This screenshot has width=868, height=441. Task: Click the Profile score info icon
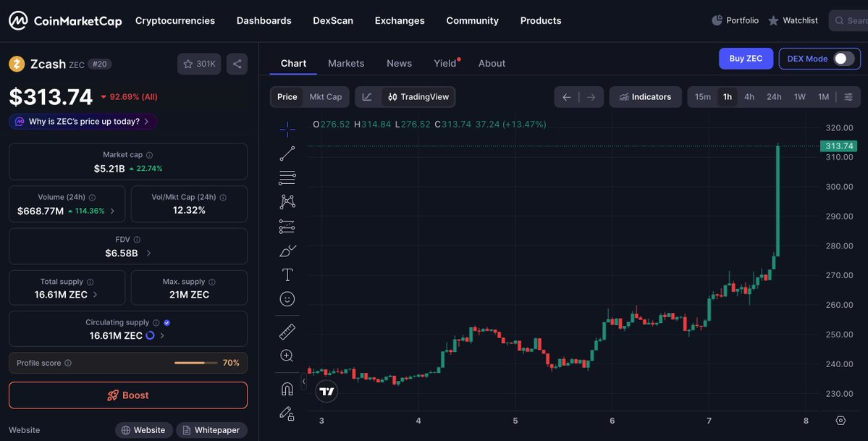point(68,363)
